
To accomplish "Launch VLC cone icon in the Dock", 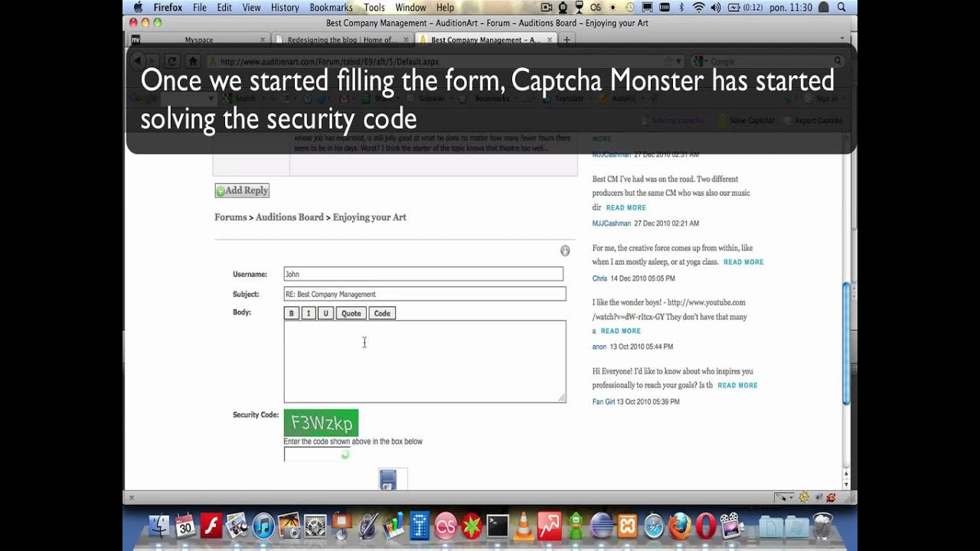I will [524, 526].
